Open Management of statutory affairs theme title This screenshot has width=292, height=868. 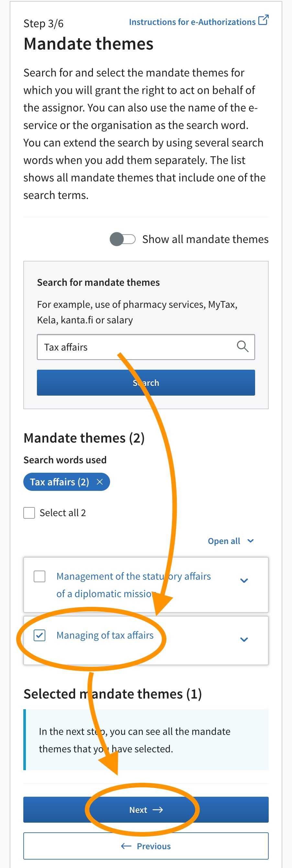134,585
